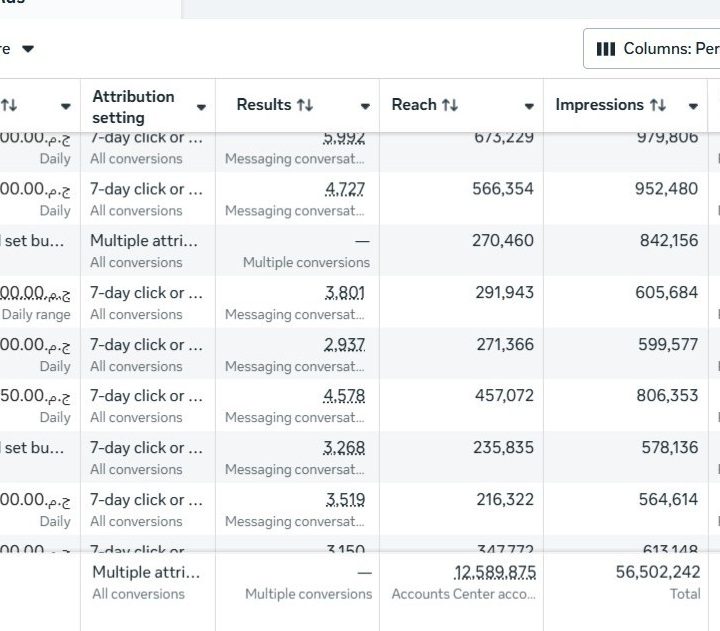Click the Attribution setting column header
The height and width of the screenshot is (631, 720).
click(133, 106)
